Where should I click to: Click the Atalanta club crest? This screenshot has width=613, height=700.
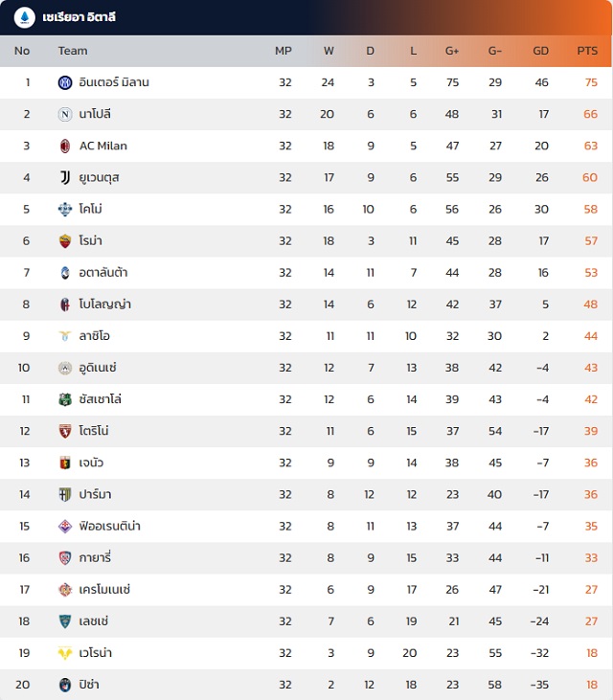pos(65,272)
